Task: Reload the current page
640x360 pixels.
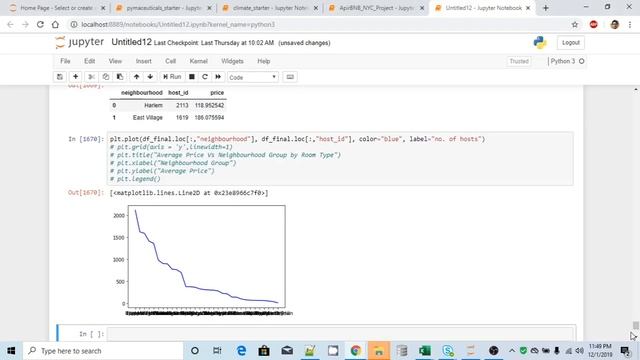Action: (40, 24)
